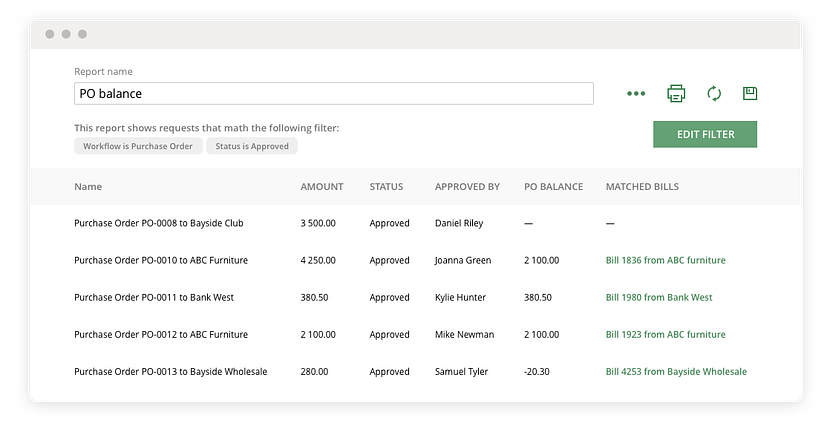The width and height of the screenshot is (833, 426).
Task: Select Purchase Order PO-0012 to ABC Furniture
Action: pyautogui.click(x=161, y=335)
